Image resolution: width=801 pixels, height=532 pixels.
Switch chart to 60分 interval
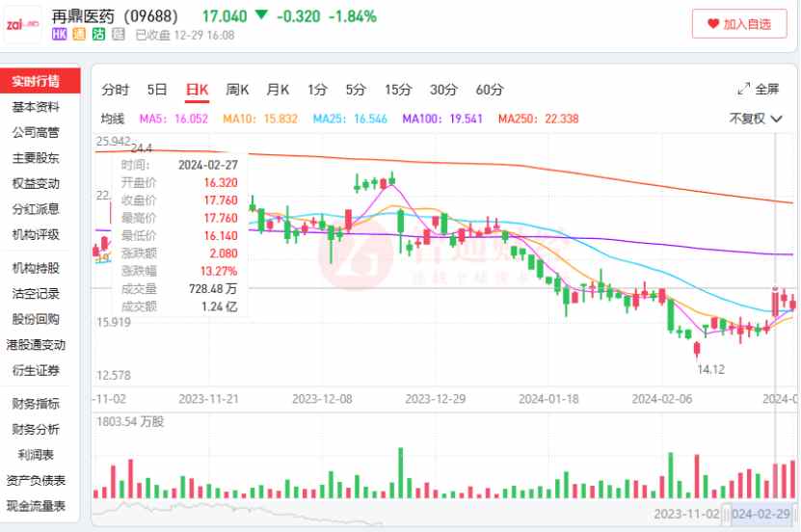pyautogui.click(x=490, y=90)
